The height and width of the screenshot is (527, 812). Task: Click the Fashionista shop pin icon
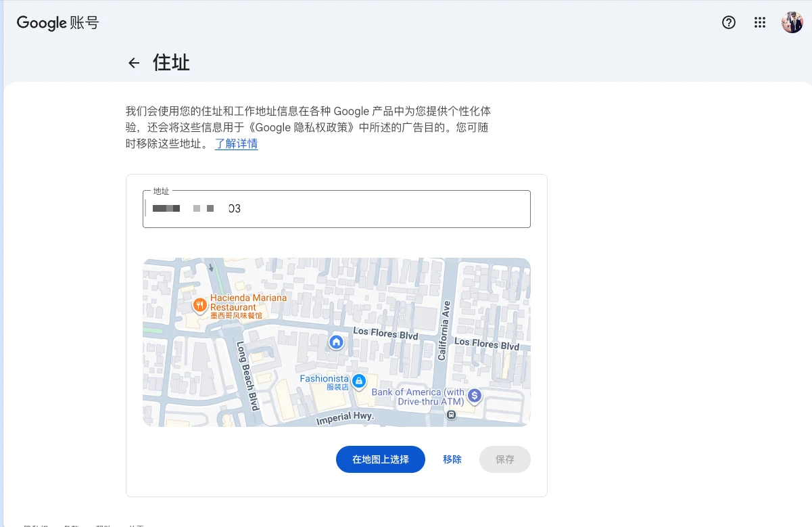(359, 382)
